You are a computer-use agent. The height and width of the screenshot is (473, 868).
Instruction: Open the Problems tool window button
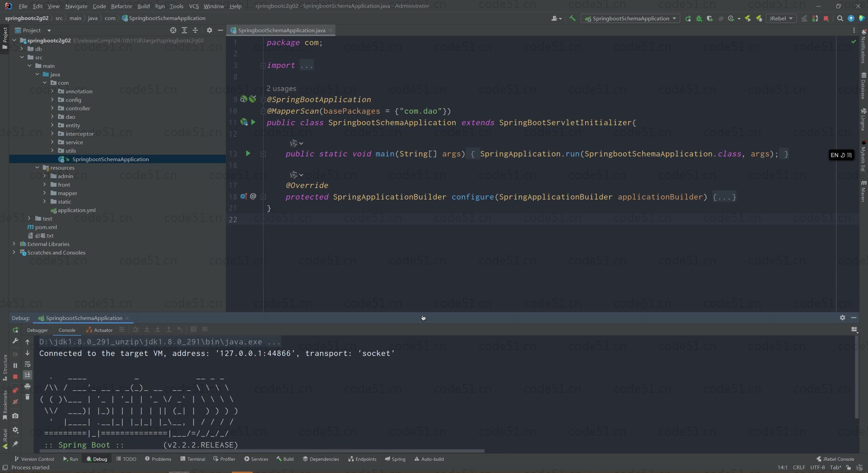click(158, 459)
